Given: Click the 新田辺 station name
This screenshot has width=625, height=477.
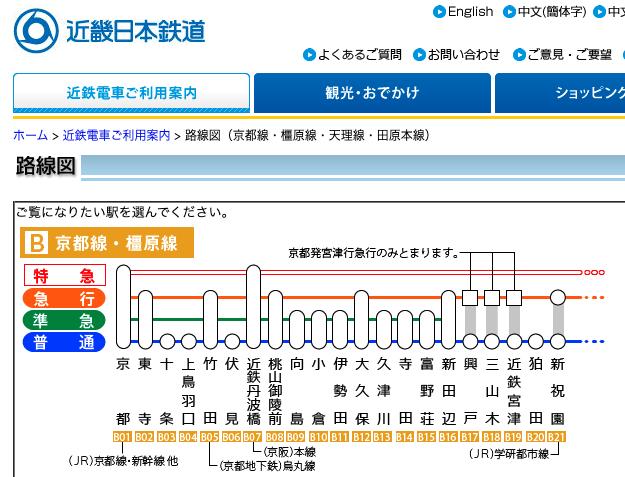Looking at the screenshot, I should (x=448, y=391).
